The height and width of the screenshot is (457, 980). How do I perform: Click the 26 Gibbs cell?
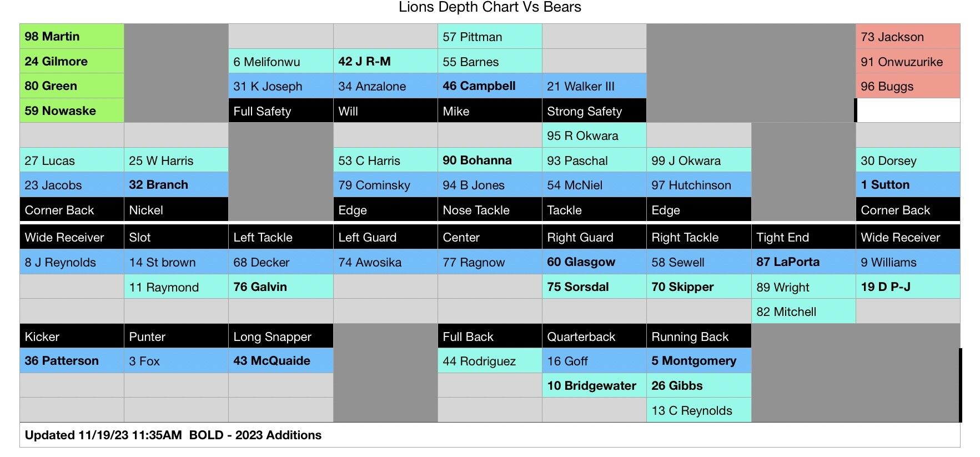698,385
